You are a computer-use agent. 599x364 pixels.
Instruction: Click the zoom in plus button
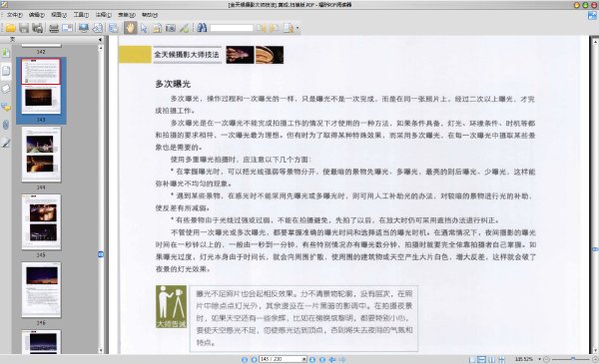[595, 359]
